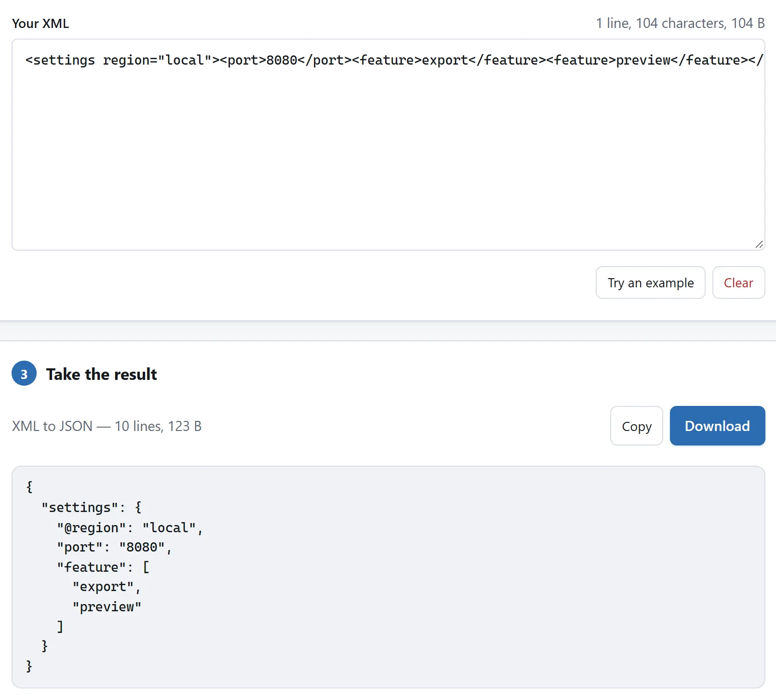Click the "Your XML" label
The image size is (776, 700).
[40, 23]
